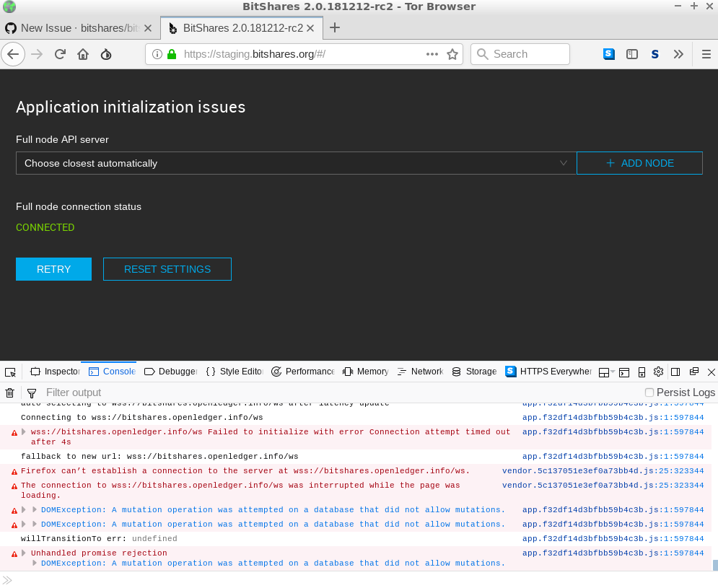Expand the wss Failed to initialize error
This screenshot has height=588, width=718.
coord(24,432)
